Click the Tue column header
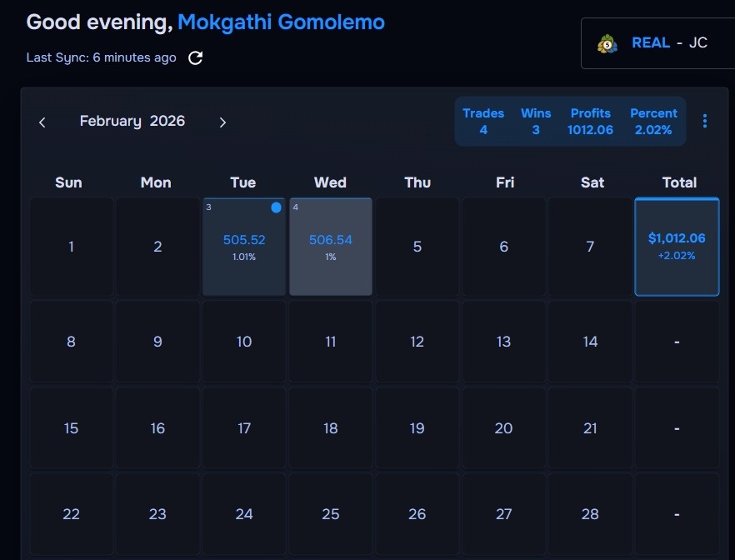 (x=242, y=182)
